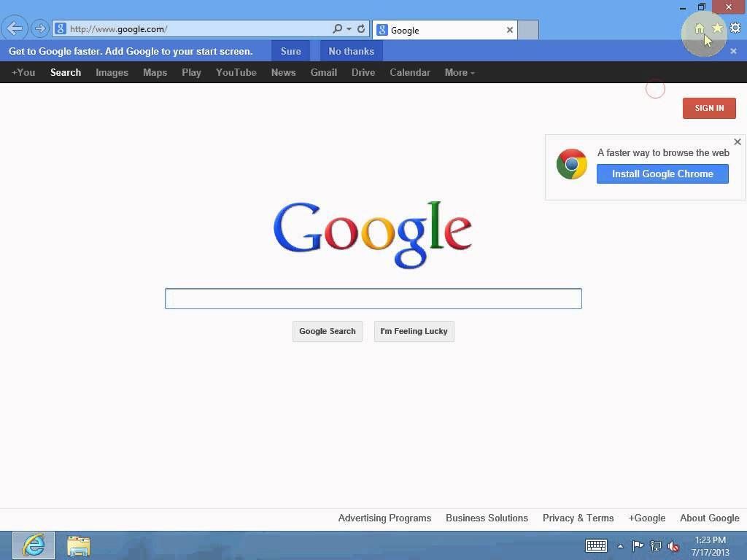Click the network status tray icon
Viewport: 747px width, 560px height.
[656, 545]
